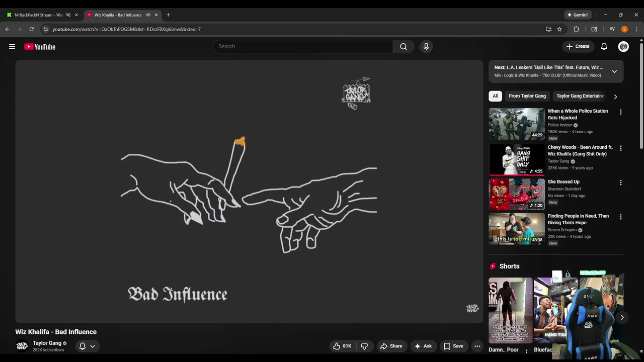Screen dimensions: 644x362
Task: Select the From Taylor Gang chip
Action: pyautogui.click(x=527, y=96)
